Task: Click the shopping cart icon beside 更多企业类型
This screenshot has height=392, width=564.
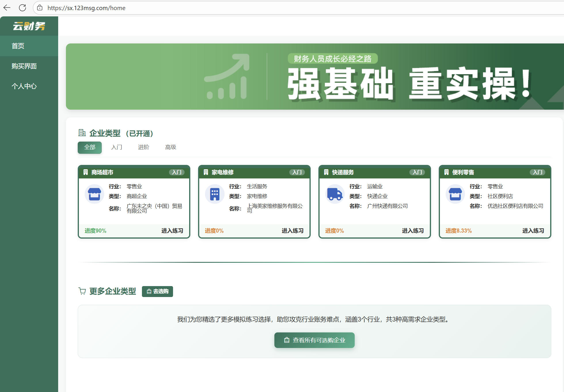Action: [82, 291]
